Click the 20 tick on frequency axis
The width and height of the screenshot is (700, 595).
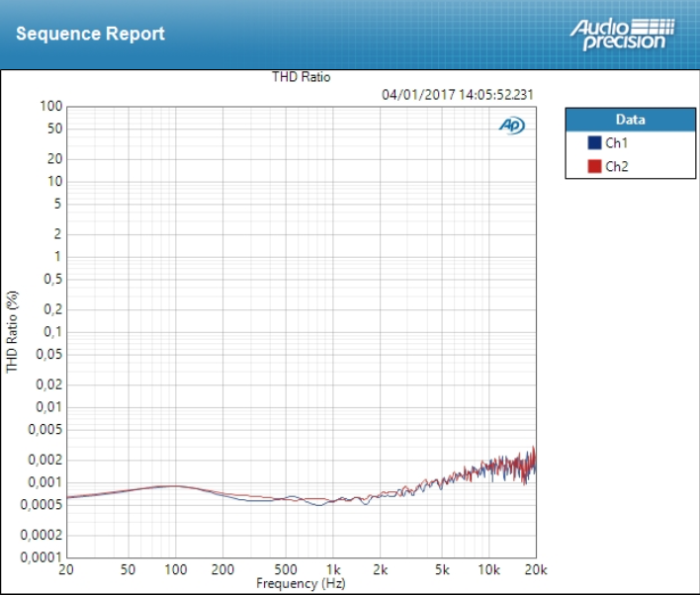66,571
